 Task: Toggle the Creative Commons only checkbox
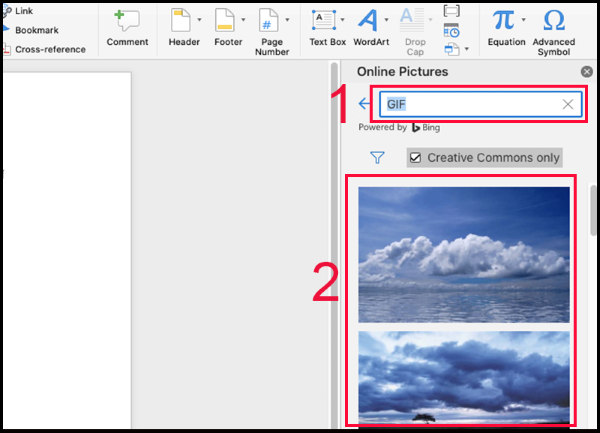[415, 157]
